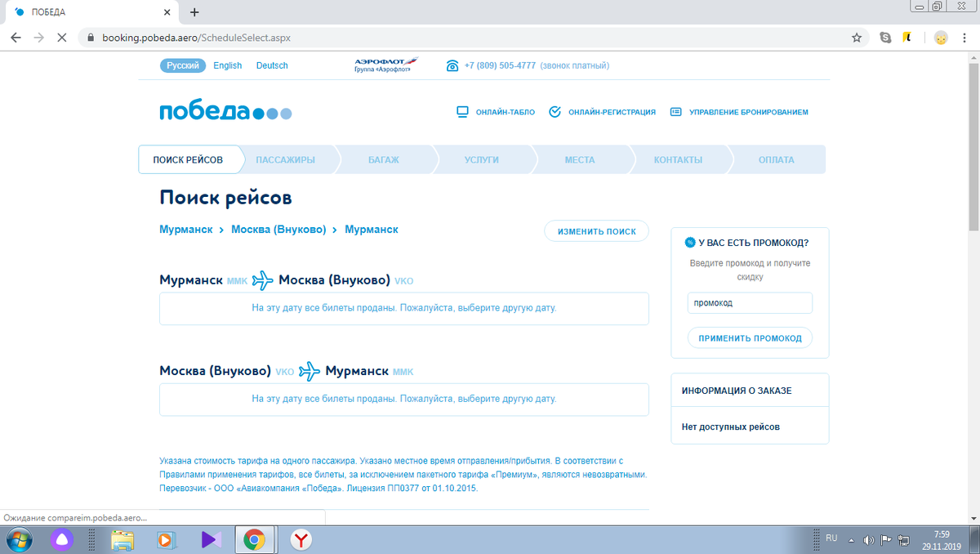Click plane icon between Мурманск and Москва (Внуково) VKO
Viewport: 980px width, 554px height.
coord(263,280)
